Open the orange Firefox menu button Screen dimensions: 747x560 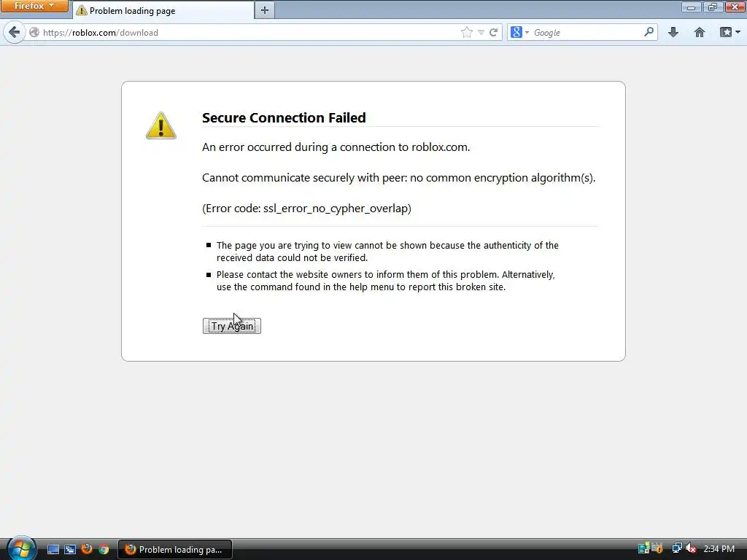click(x=34, y=6)
